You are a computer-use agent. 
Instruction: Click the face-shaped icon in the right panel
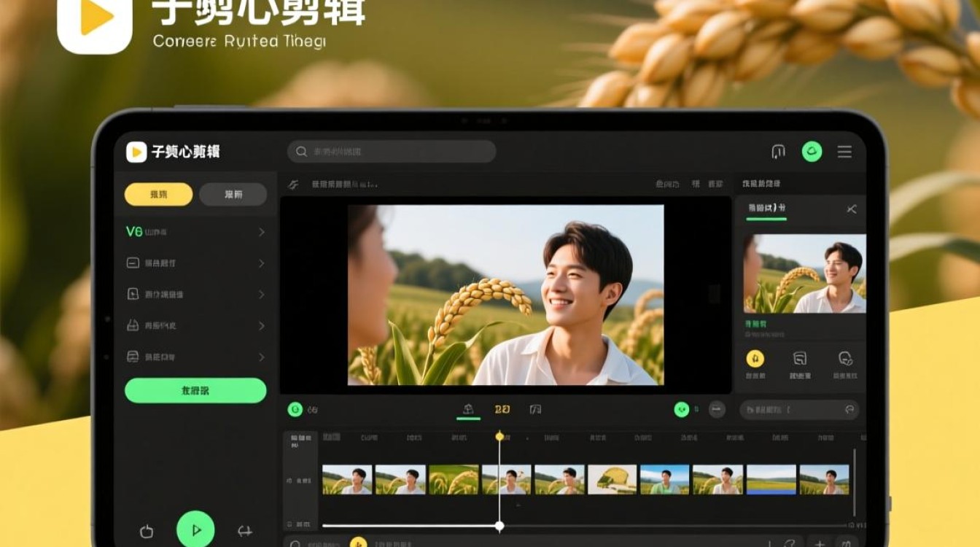click(x=845, y=358)
